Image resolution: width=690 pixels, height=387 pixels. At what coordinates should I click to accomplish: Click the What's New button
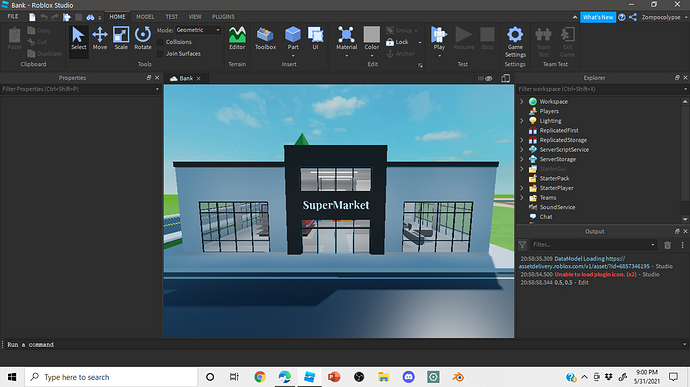tap(598, 17)
